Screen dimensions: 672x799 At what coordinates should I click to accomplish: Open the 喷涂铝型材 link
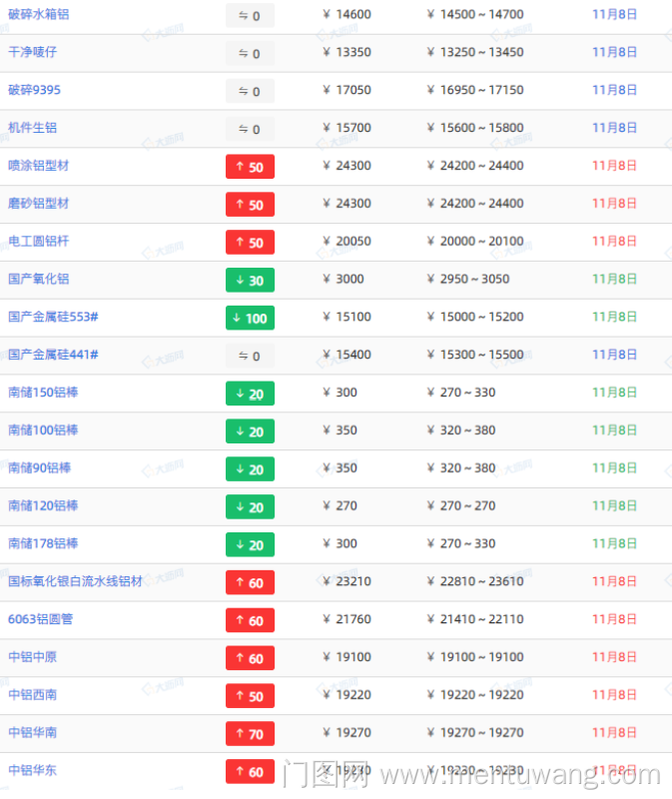click(39, 166)
